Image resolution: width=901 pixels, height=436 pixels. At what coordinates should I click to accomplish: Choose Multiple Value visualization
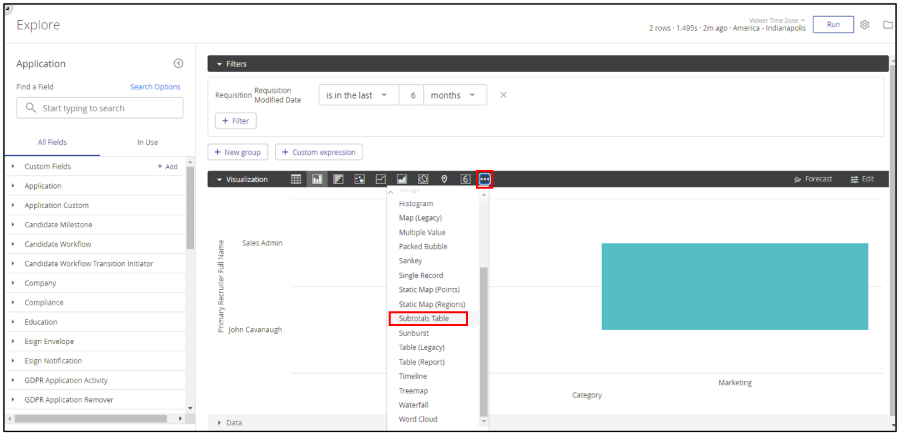pyautogui.click(x=422, y=233)
